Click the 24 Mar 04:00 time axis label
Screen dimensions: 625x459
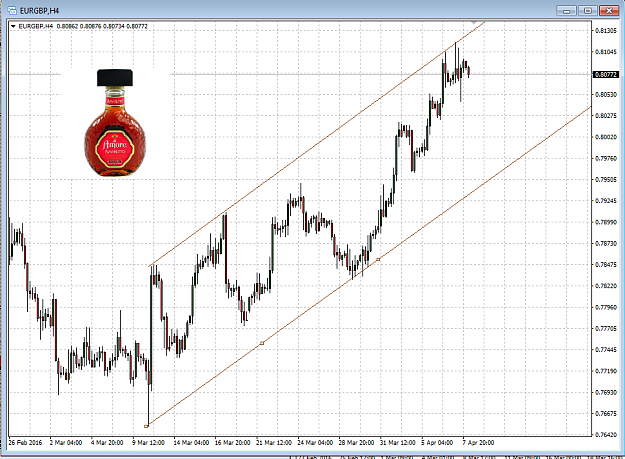point(315,443)
